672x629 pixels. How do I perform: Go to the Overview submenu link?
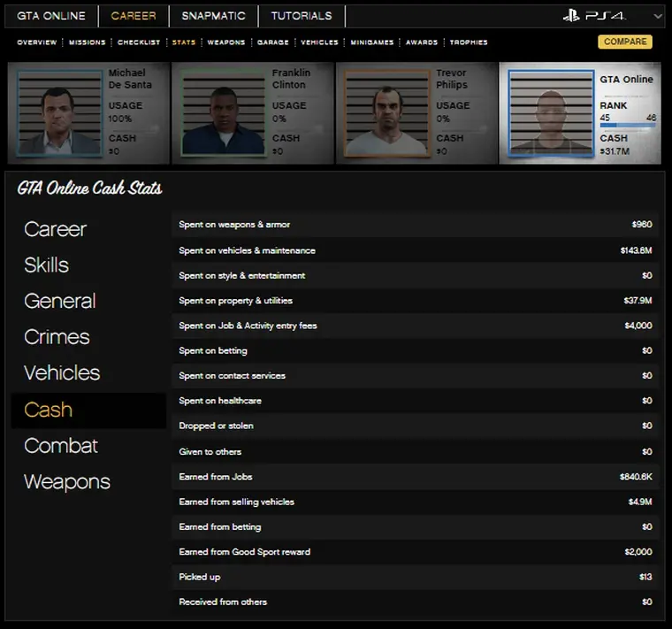(36, 42)
